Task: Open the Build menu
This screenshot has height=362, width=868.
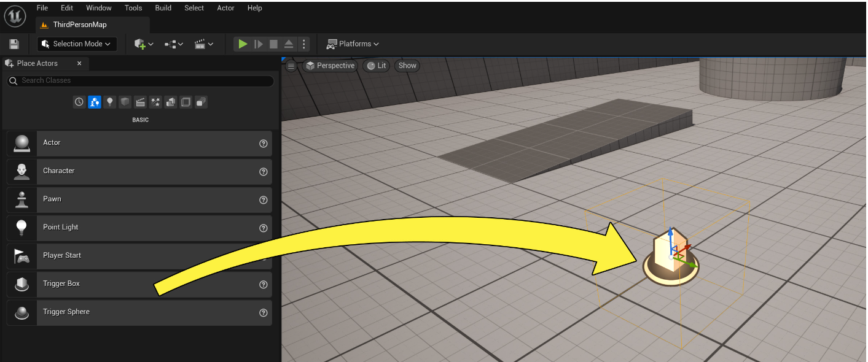Action: click(163, 8)
